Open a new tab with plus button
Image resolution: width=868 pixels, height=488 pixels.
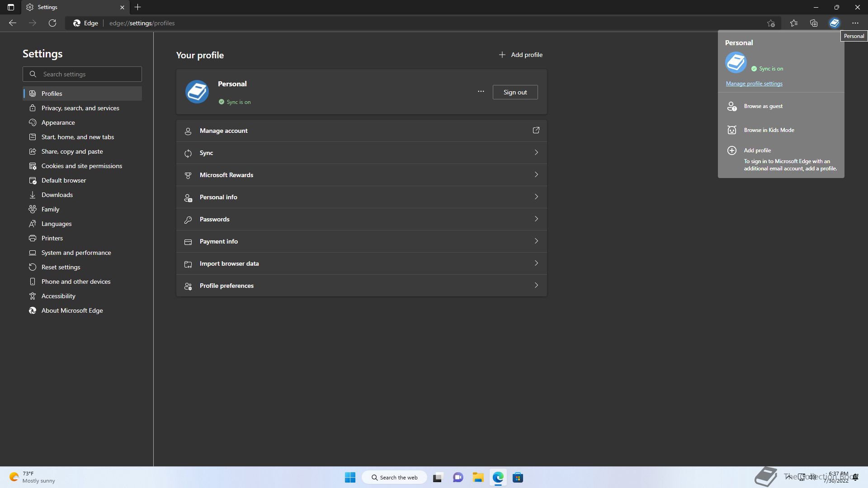[x=138, y=7]
